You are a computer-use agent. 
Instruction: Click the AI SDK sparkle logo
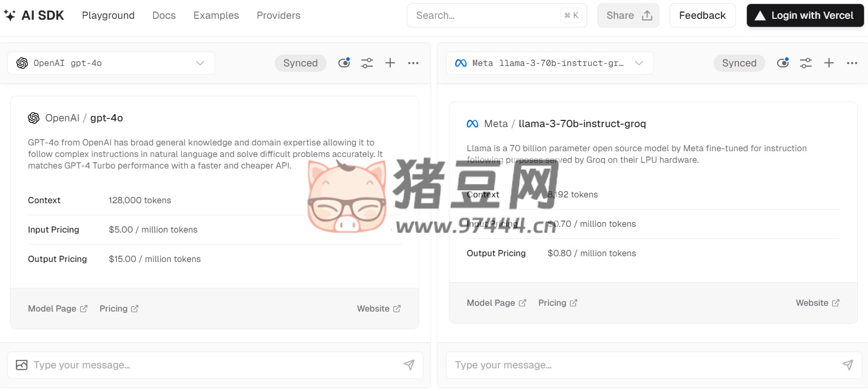coord(10,15)
